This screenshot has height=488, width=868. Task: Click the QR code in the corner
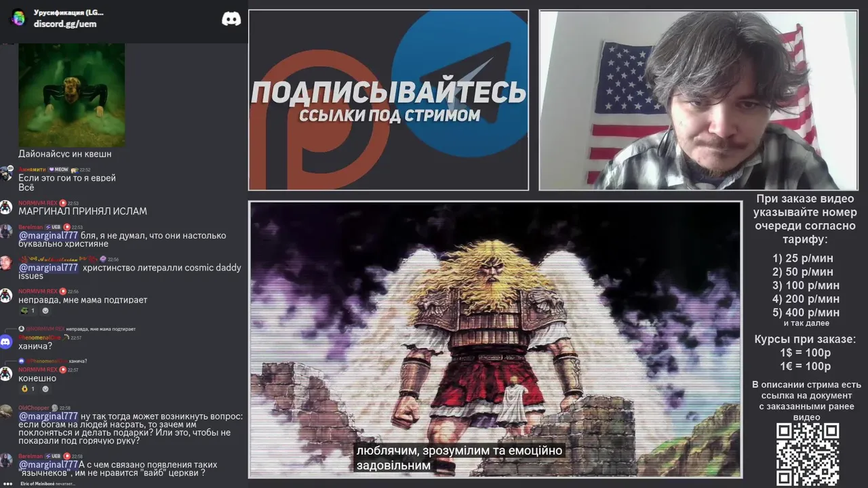(x=807, y=453)
